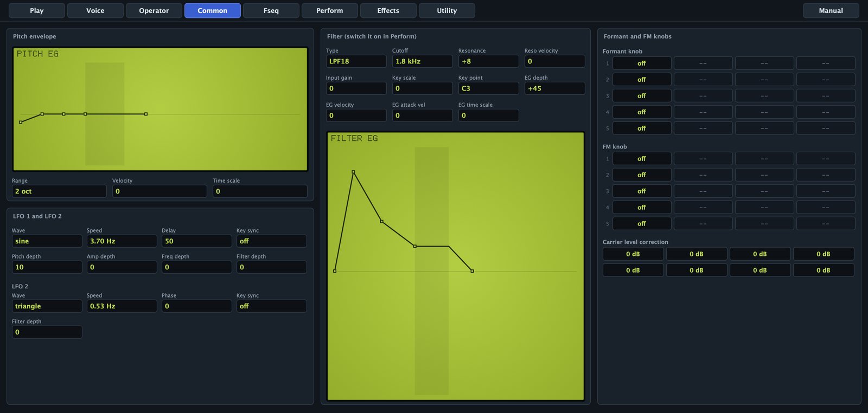Switch to the Effects tab
Screen dimensions: 868x413
[x=388, y=10]
